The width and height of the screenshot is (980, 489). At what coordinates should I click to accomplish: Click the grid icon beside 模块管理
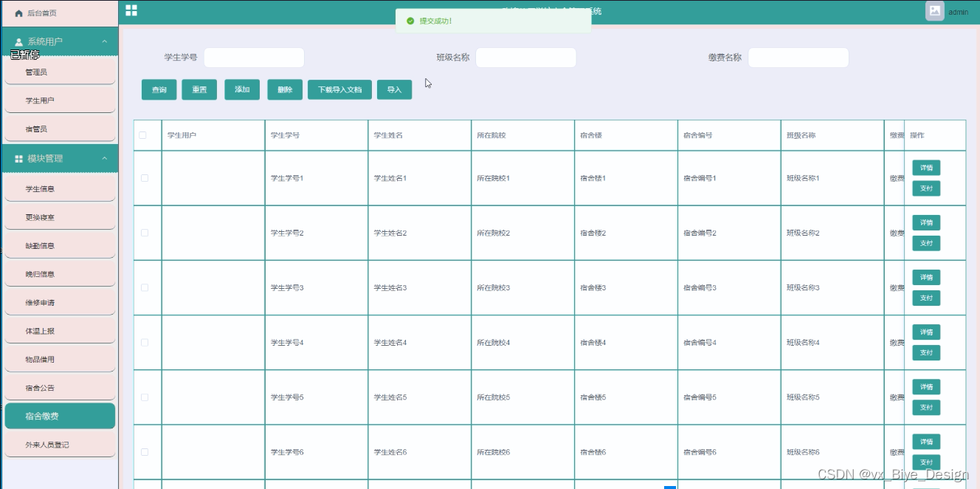19,159
